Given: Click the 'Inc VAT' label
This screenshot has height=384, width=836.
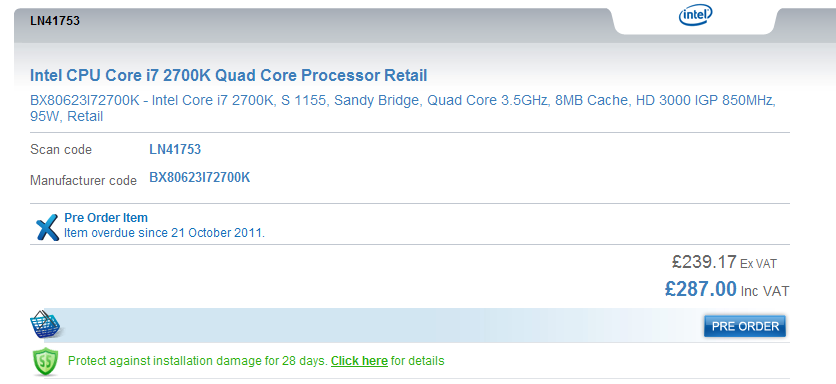Looking at the screenshot, I should coord(765,291).
